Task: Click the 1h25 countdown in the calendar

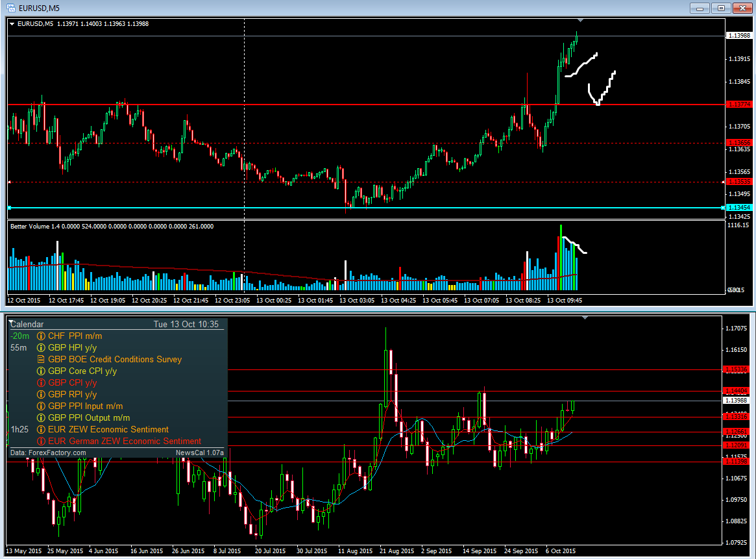Action: 19,430
